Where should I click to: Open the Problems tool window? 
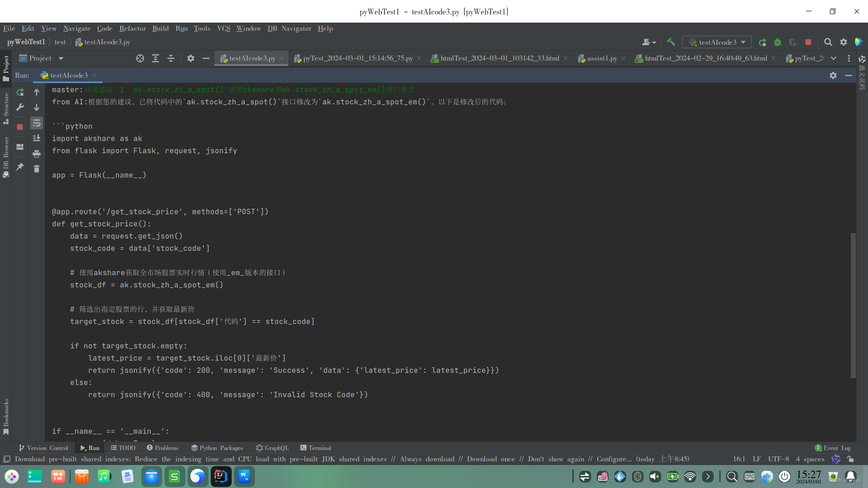pos(162,448)
